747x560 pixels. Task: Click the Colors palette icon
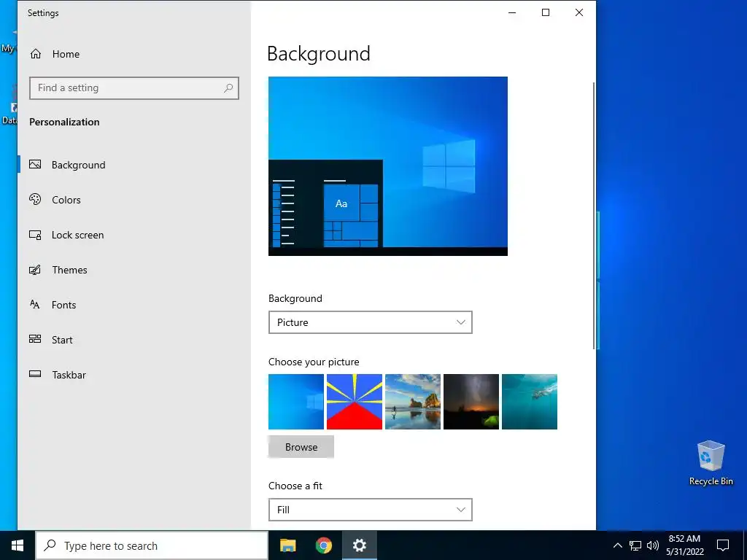(35, 200)
